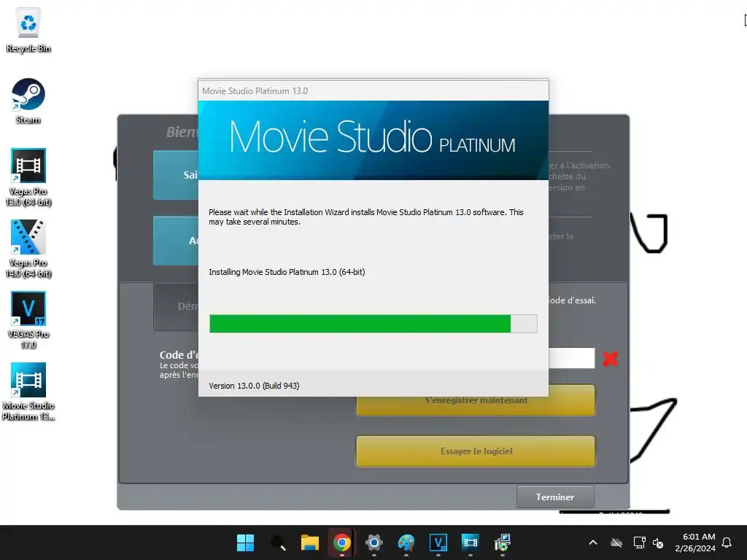
Task: Click the Terminer button
Action: click(x=555, y=497)
